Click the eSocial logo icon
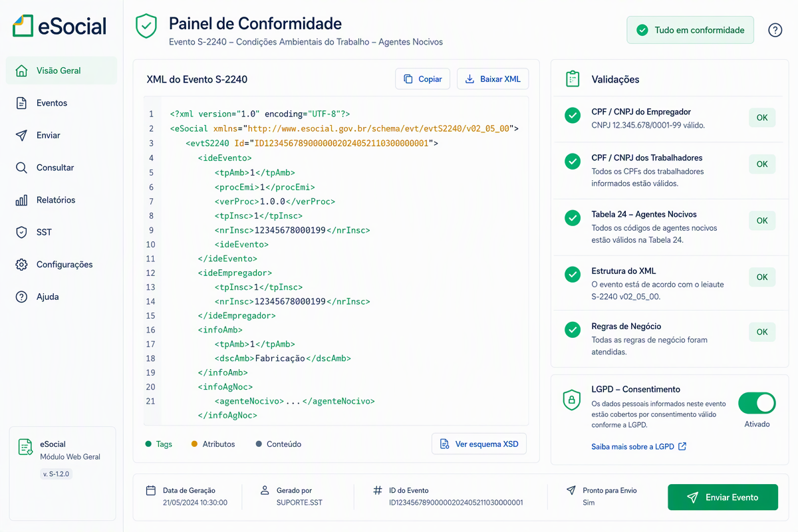 (23, 26)
